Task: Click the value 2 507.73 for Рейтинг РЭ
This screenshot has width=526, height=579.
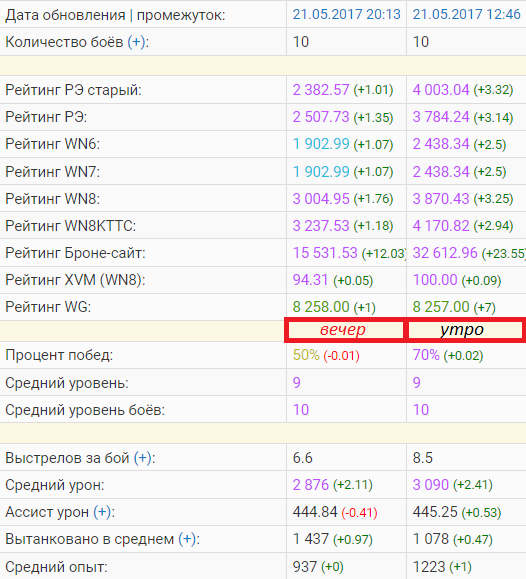Action: click(321, 117)
